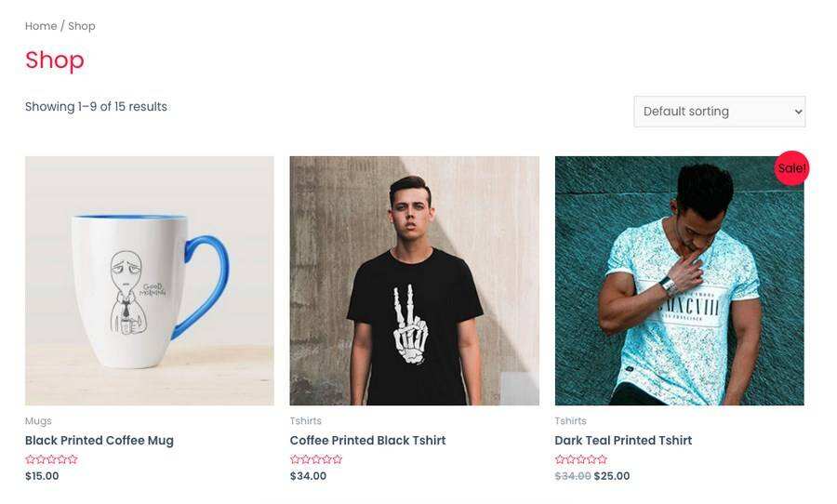Click the $34.00 black tshirt price
Image resolution: width=837 pixels, height=504 pixels.
coord(308,476)
